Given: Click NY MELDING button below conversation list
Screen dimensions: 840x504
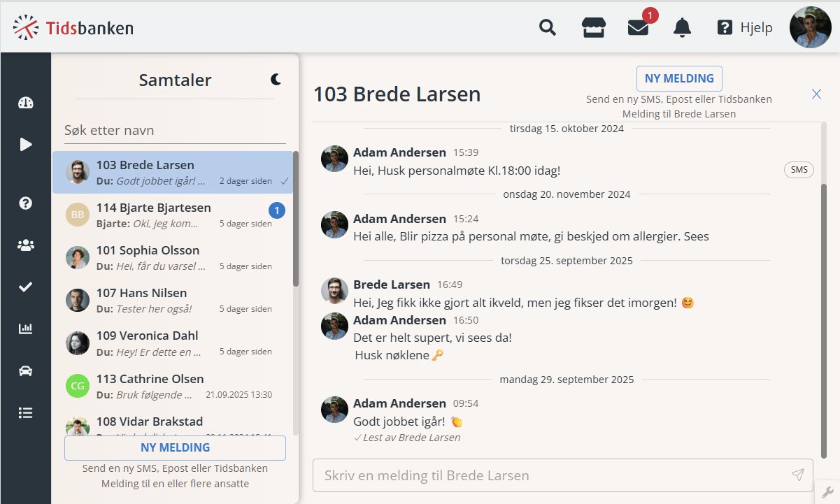Looking at the screenshot, I should pos(175,448).
